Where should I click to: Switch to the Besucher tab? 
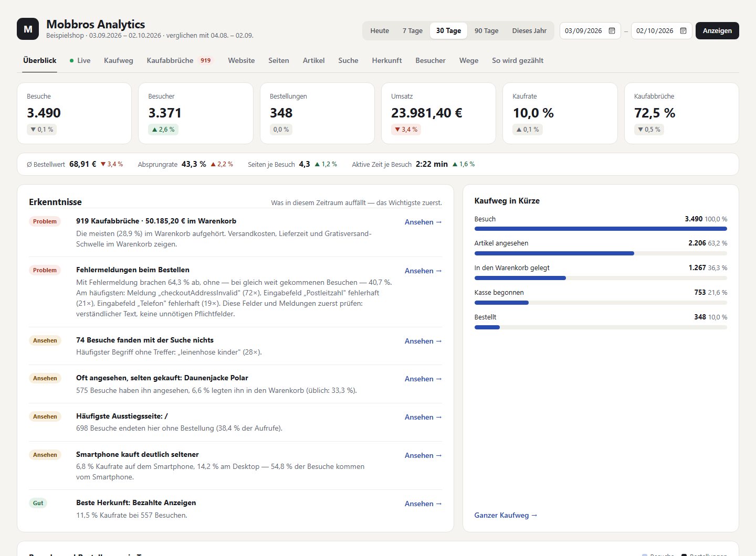click(430, 60)
